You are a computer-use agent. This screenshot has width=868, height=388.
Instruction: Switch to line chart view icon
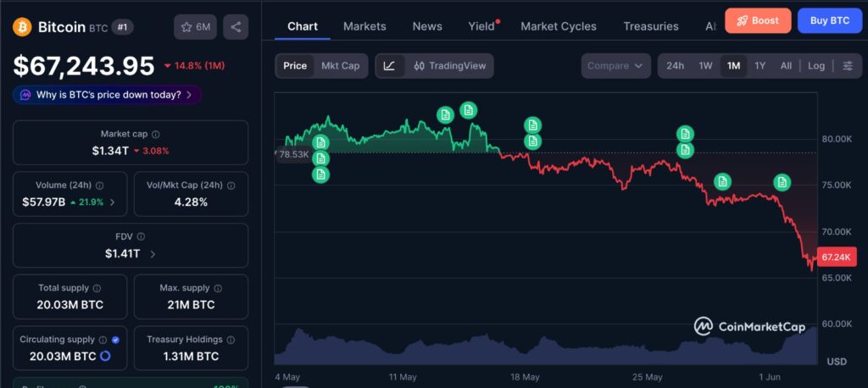click(x=389, y=66)
